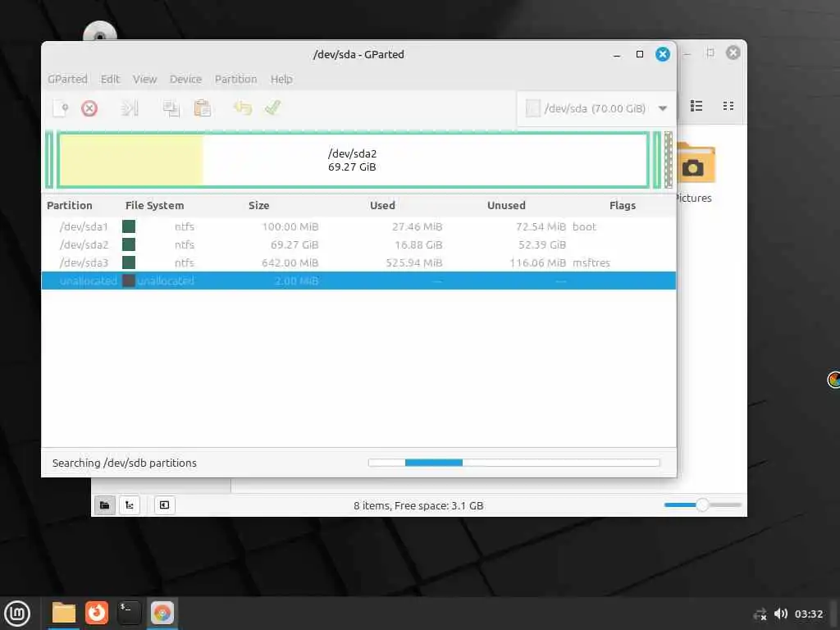Open the View menu
Viewport: 840px width, 630px height.
144,80
